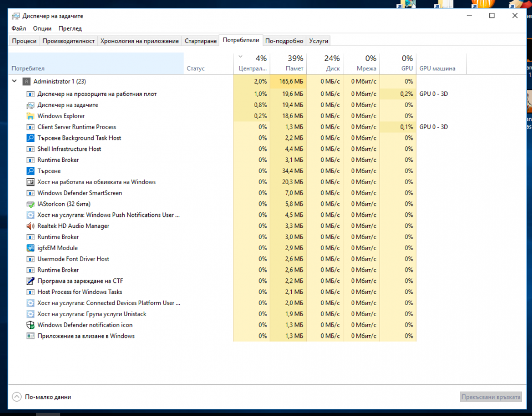Viewport: 532px width, 416px height.
Task: Click the Windows Defender SmartScreen icon
Action: (31, 193)
